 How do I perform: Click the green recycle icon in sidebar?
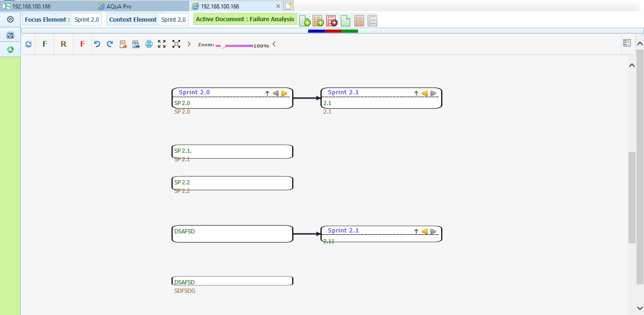(10, 49)
